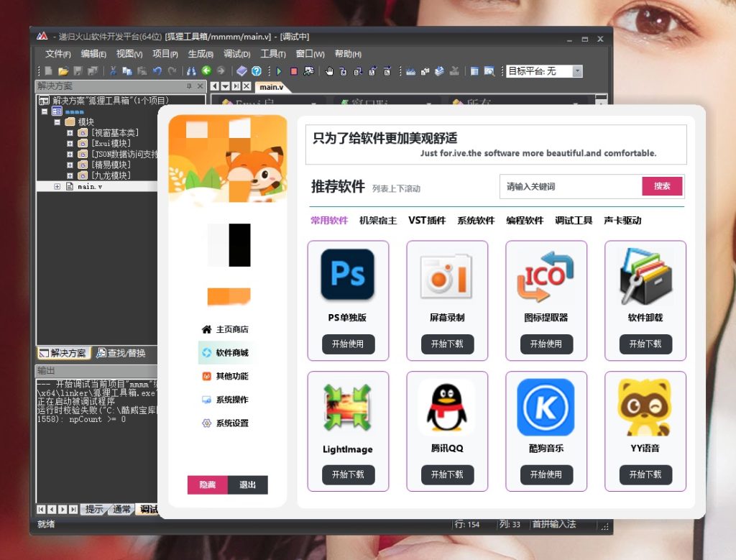Switch to the main.v editor tab
The image size is (736, 560).
coord(272,87)
